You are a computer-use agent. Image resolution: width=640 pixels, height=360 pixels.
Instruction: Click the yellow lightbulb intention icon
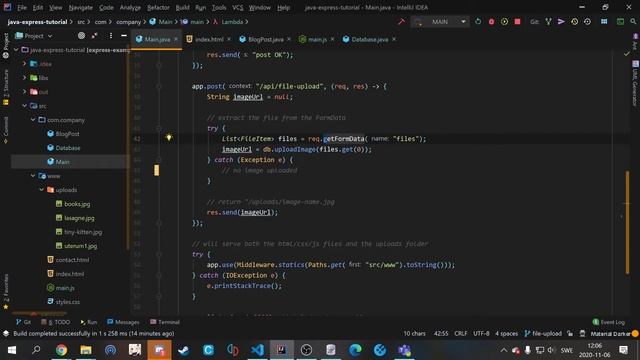point(169,138)
